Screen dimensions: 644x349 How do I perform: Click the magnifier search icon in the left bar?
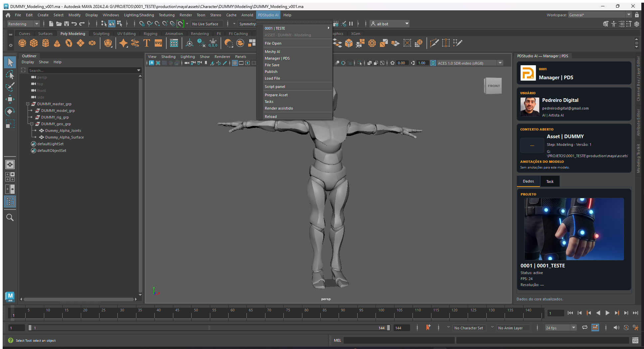pos(10,217)
